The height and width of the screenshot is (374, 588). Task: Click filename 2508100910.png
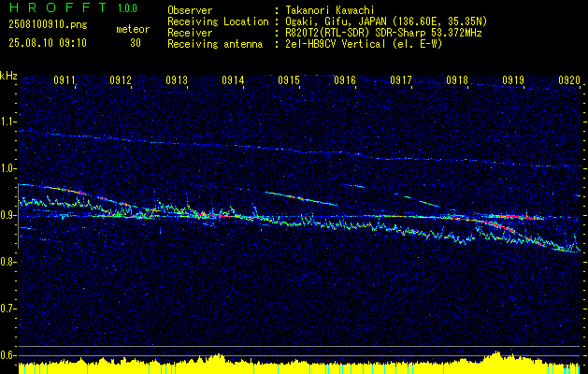48,25
